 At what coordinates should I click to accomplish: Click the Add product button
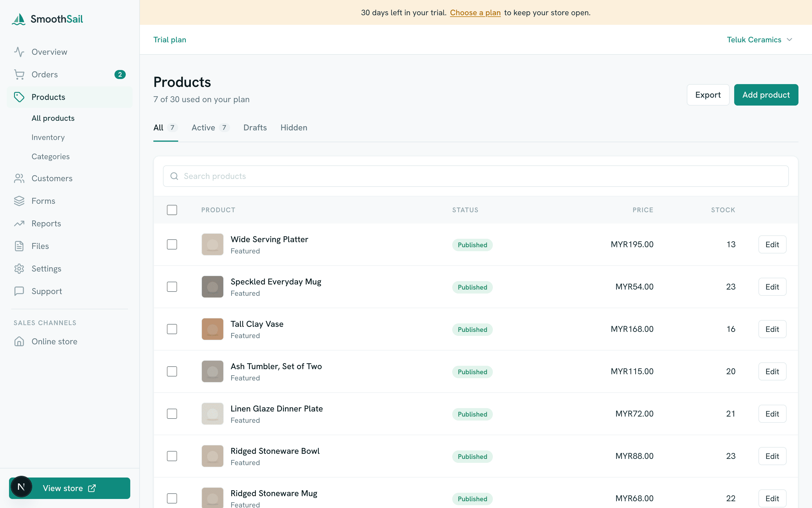[x=766, y=95]
